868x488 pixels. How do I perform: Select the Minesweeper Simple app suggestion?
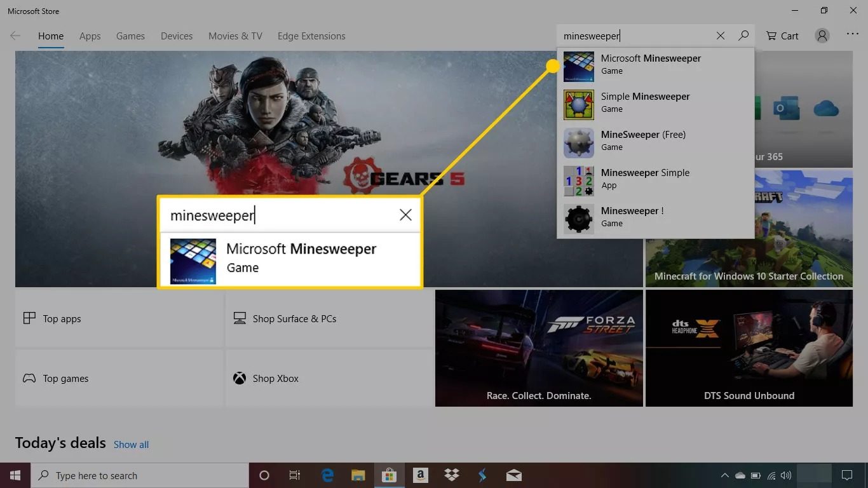pos(656,181)
